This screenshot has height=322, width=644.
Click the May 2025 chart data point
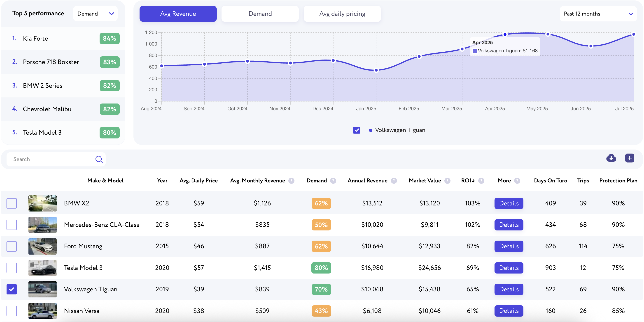548,34
